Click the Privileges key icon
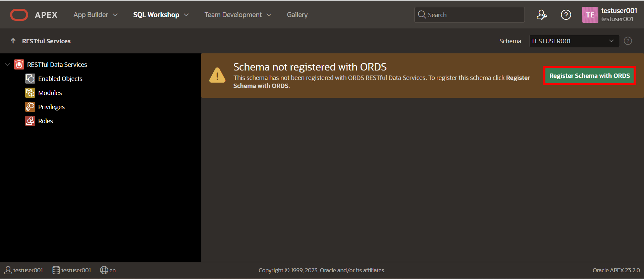Screen dimensions: 644x279 pos(30,107)
